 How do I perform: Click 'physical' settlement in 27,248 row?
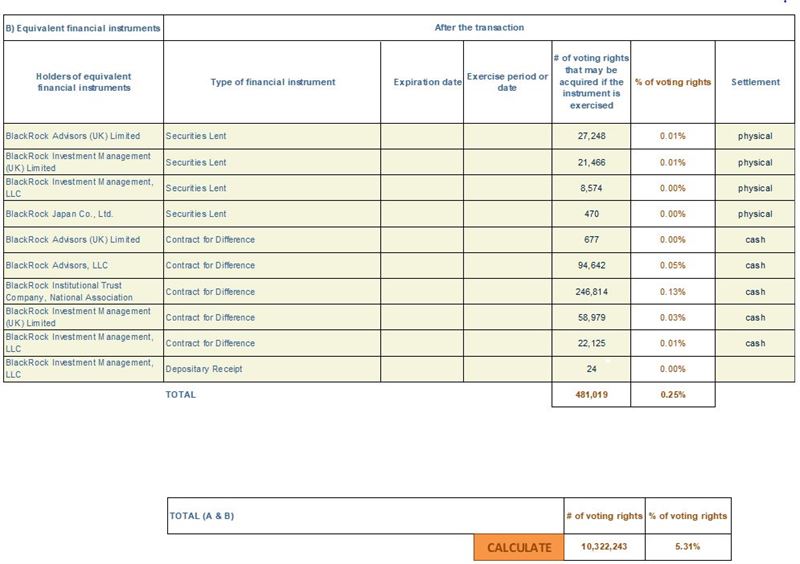[x=755, y=136]
